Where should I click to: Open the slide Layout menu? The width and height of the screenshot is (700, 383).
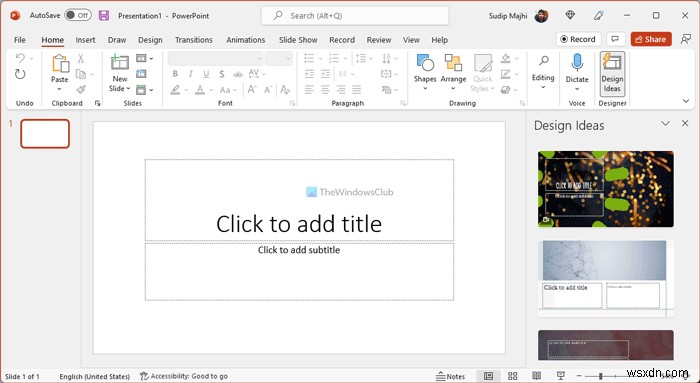144,58
